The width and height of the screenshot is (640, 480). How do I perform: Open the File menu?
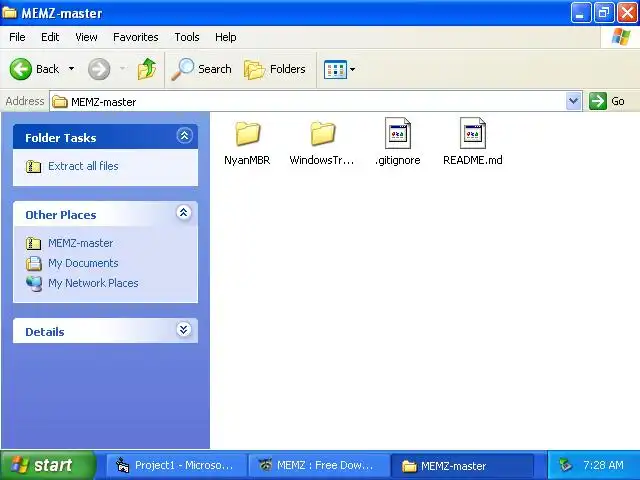tap(17, 37)
